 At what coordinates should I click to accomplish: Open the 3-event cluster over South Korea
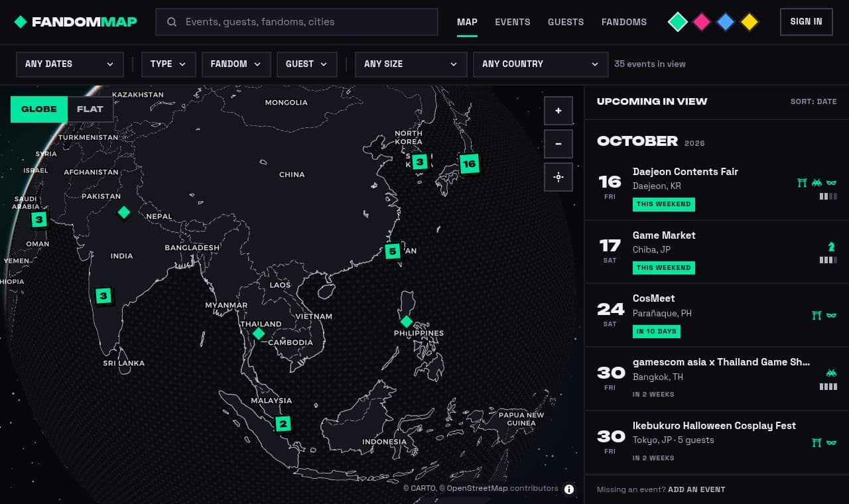419,162
